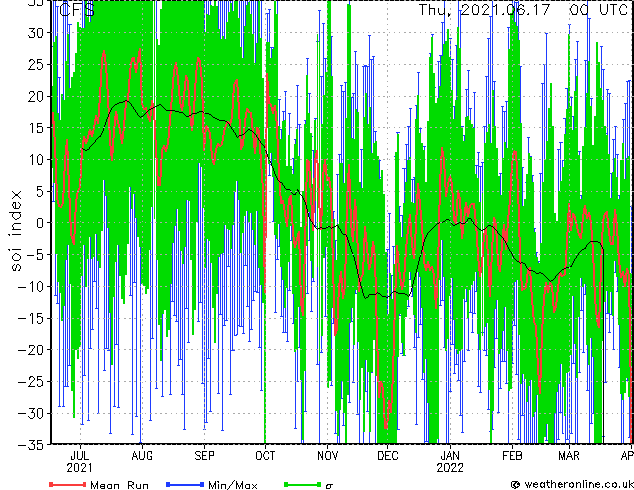
Task: Click the -30 y-axis value
Action: pos(31,413)
